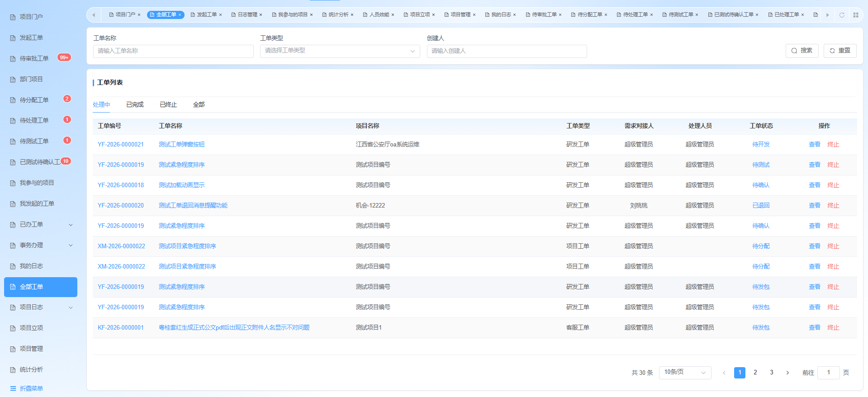Open 待处理工单 in sidebar
This screenshot has width=868, height=397.
(x=34, y=121)
